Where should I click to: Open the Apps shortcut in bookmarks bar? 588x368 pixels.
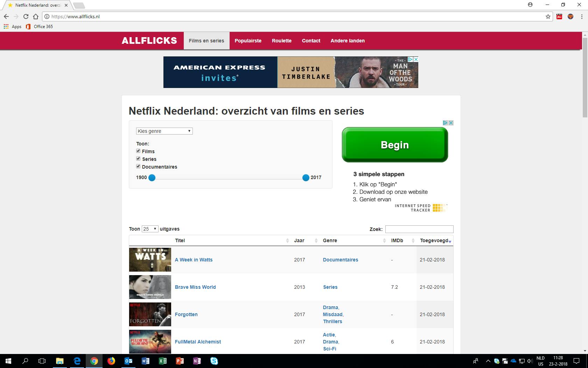point(13,26)
